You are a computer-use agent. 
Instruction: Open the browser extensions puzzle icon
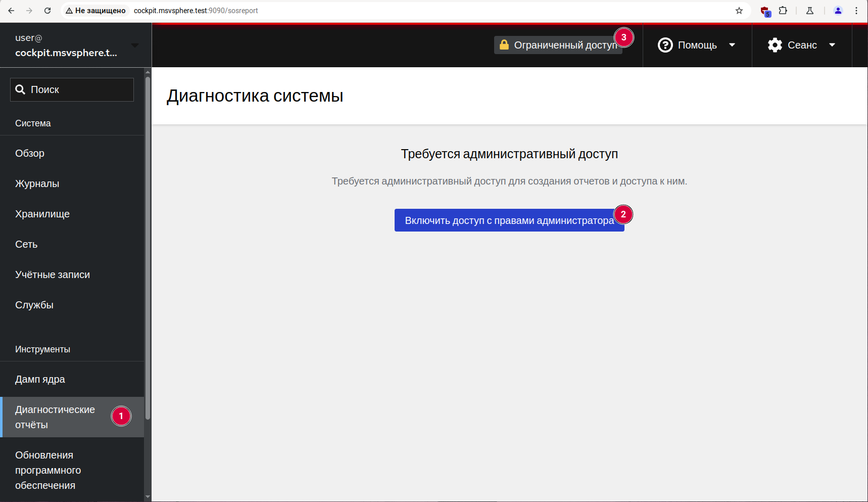[x=783, y=11]
